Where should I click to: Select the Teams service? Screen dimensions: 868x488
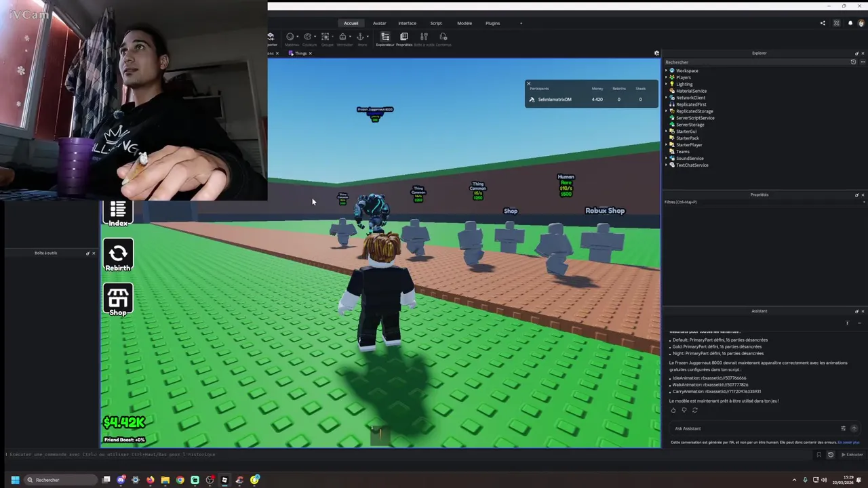[682, 152]
